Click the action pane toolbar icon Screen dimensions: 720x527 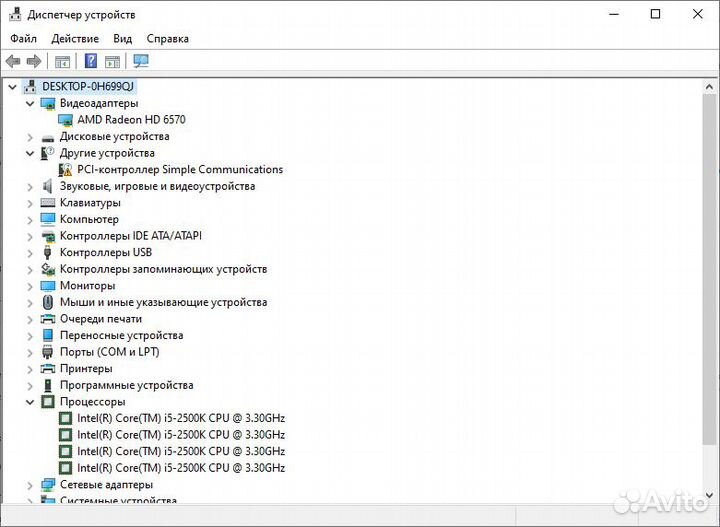[x=112, y=61]
